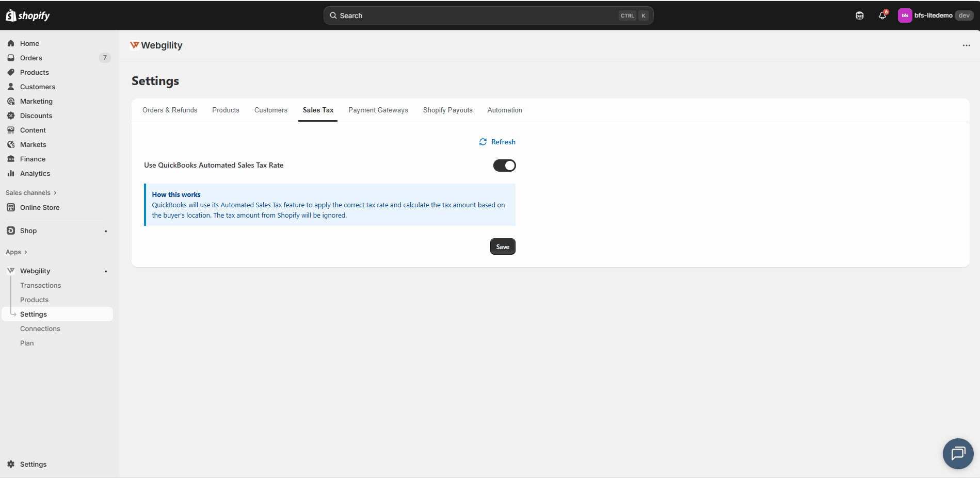Screen dimensions: 980x478
Task: Open Webgility Transactions page
Action: tap(40, 285)
